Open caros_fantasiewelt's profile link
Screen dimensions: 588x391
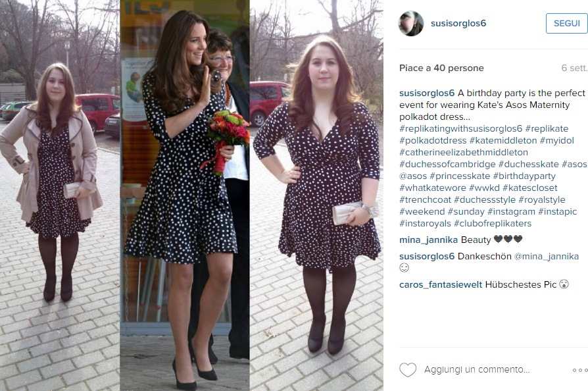(441, 285)
